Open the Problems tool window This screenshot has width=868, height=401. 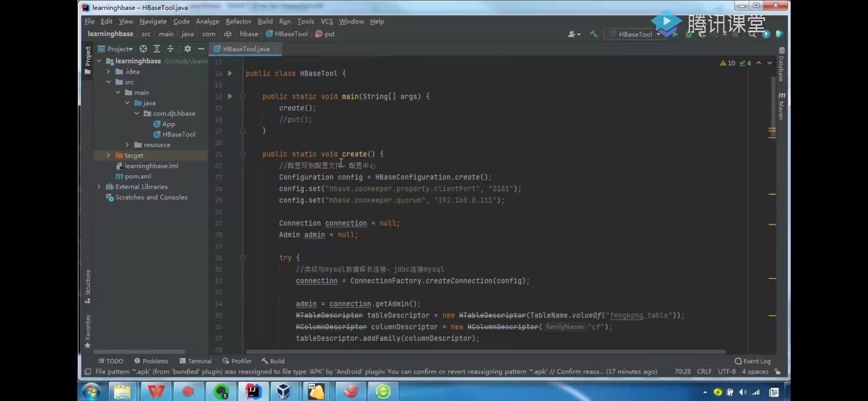point(151,361)
